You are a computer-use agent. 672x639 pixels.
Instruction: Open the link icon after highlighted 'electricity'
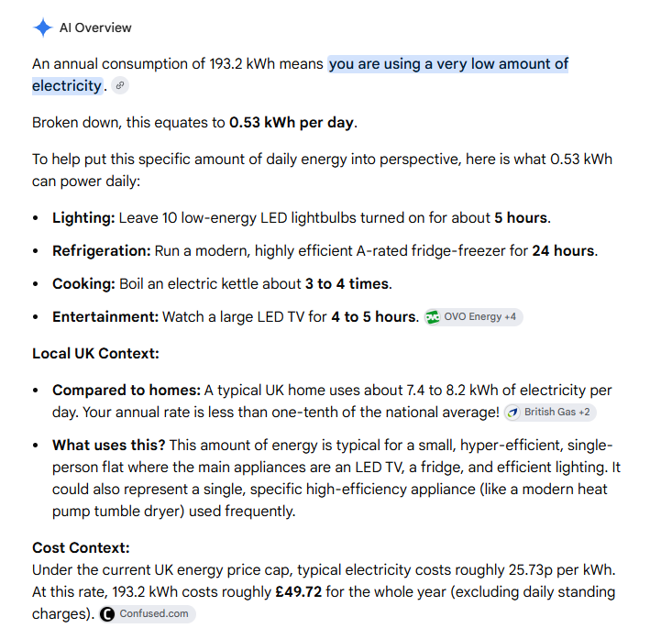click(x=120, y=85)
